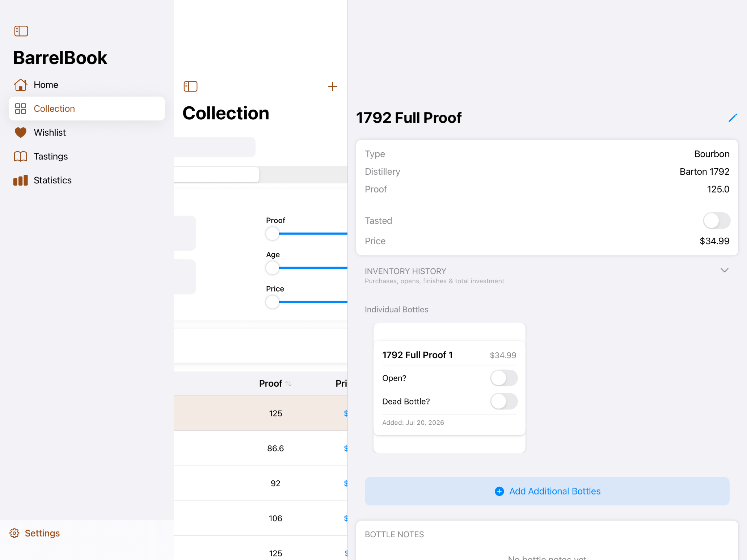The width and height of the screenshot is (747, 560).
Task: Click the Proof slider handle
Action: (x=273, y=234)
